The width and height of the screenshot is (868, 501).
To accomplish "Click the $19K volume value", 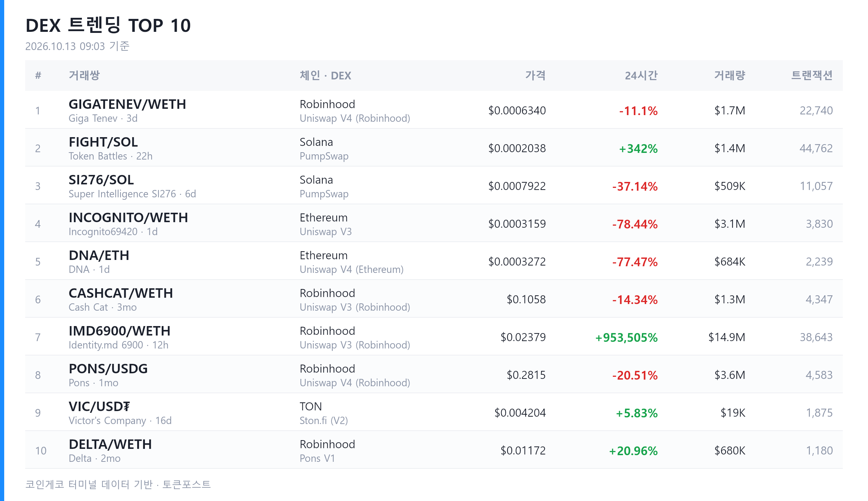I will [x=733, y=413].
